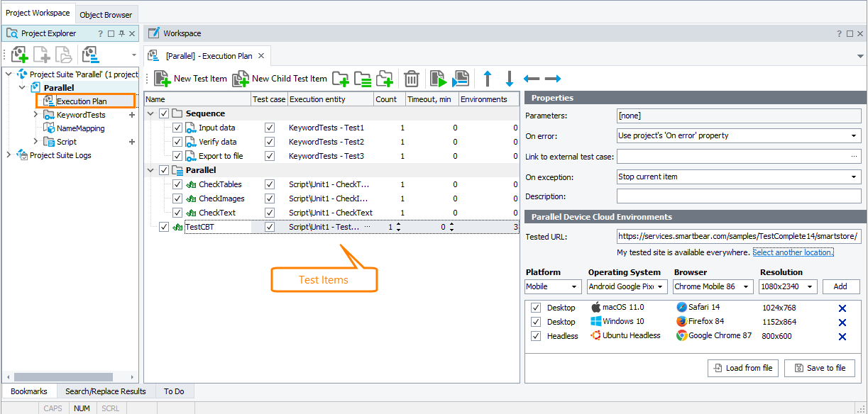Open the Search/Replace Results tab
This screenshot has width=868, height=414.
click(105, 391)
